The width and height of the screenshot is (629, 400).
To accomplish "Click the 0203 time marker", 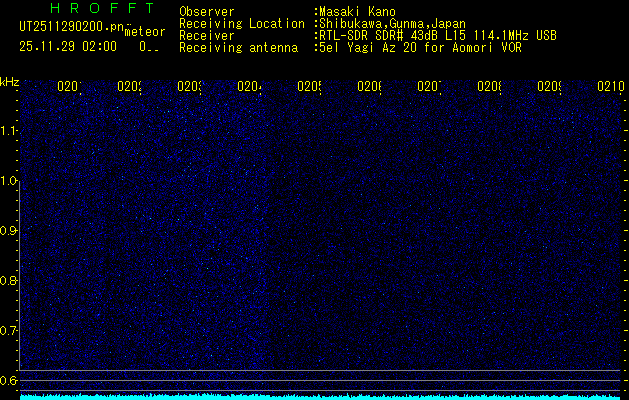I will tap(189, 86).
